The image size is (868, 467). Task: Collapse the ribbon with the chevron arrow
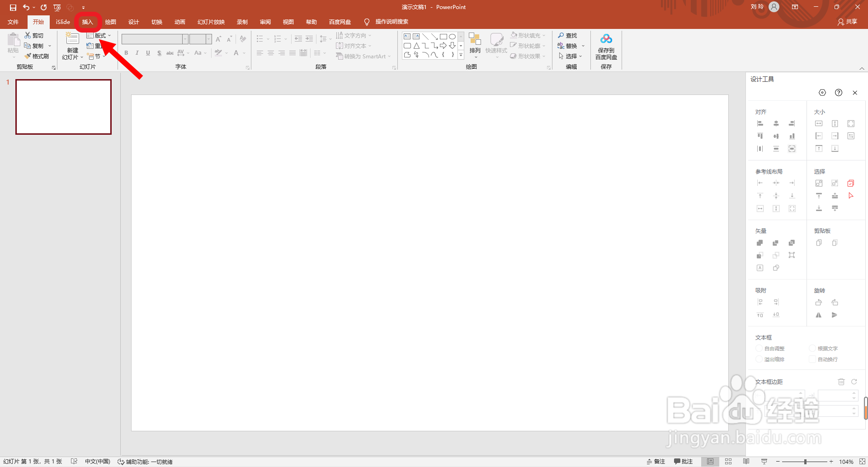[862, 68]
